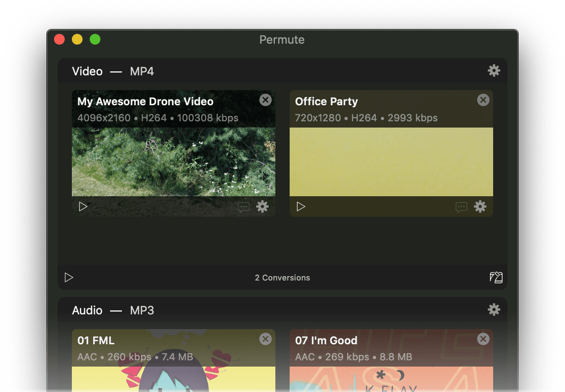Change the MP3 audio output format

(142, 310)
